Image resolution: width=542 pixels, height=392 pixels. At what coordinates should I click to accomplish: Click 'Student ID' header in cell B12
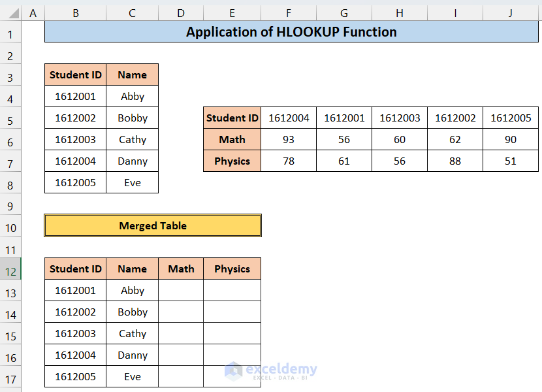[x=75, y=269]
